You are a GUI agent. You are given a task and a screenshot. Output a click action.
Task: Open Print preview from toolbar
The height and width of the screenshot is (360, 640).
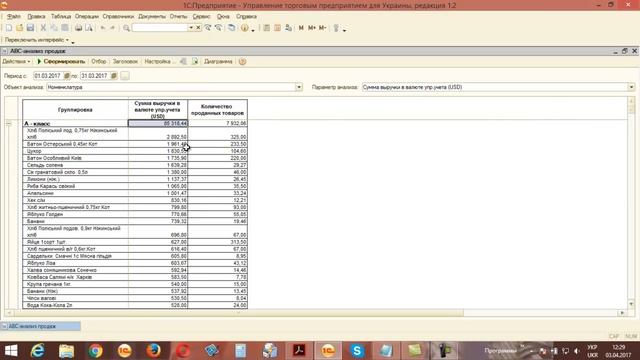89,28
